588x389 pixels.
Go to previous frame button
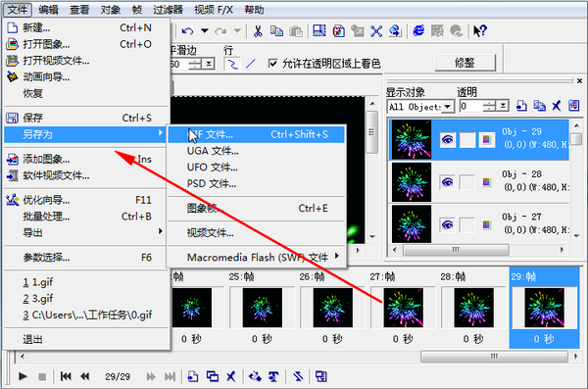coord(85,376)
